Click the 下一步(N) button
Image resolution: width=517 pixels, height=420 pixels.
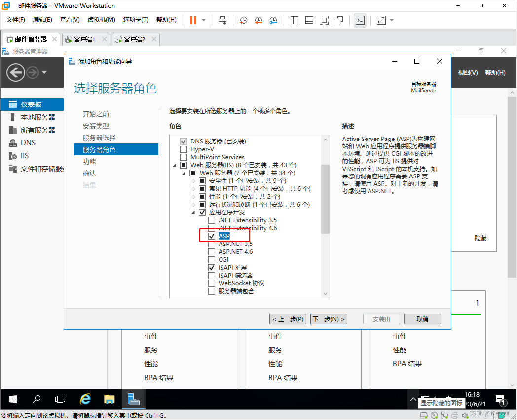[329, 319]
